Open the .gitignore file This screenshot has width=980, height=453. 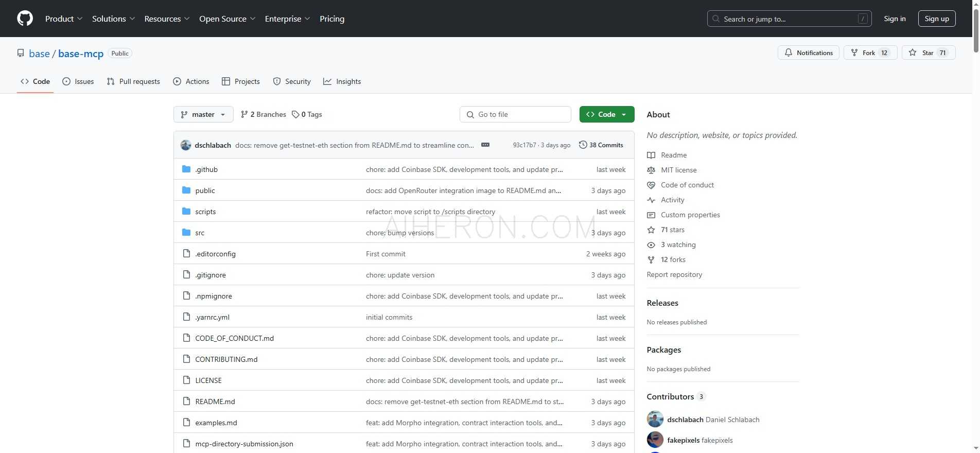tap(211, 275)
